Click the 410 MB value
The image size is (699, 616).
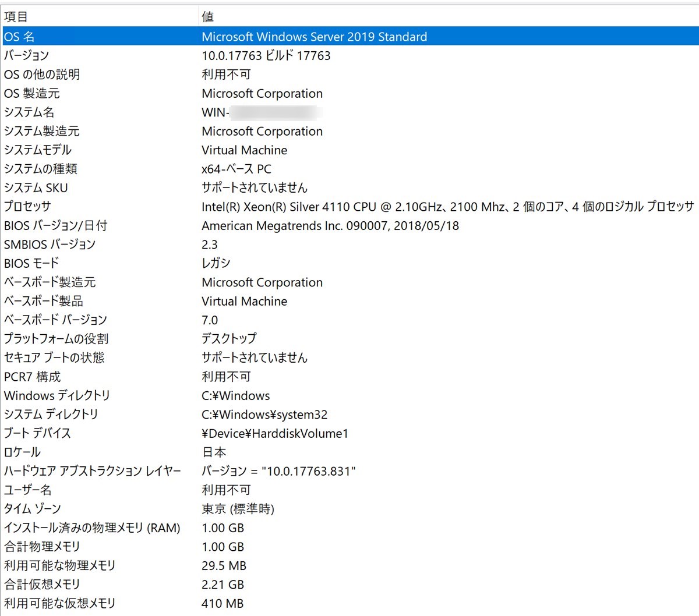223,603
